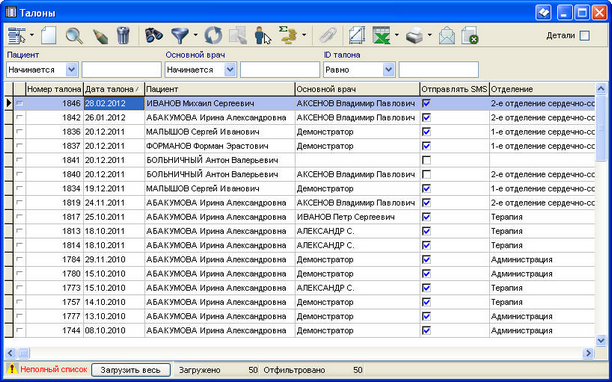Create a new blank record
This screenshot has height=382, width=612.
pyautogui.click(x=49, y=36)
